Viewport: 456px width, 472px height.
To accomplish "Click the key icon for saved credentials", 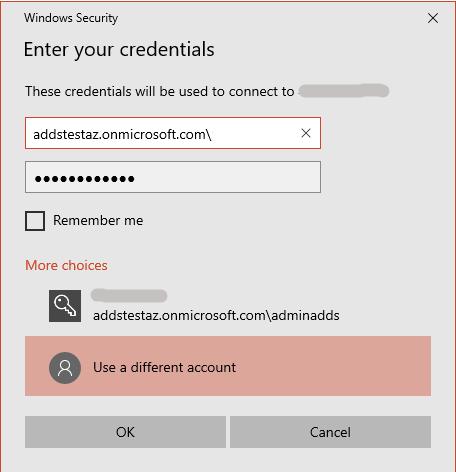I will pos(65,306).
